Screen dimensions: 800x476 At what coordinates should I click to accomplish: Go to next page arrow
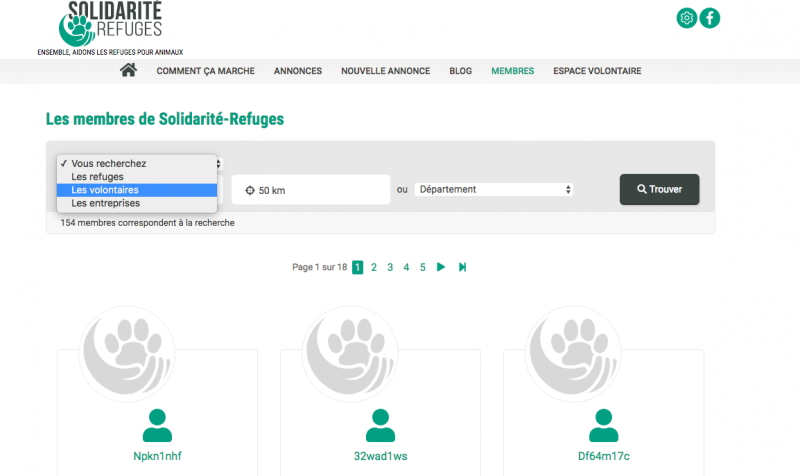(441, 267)
